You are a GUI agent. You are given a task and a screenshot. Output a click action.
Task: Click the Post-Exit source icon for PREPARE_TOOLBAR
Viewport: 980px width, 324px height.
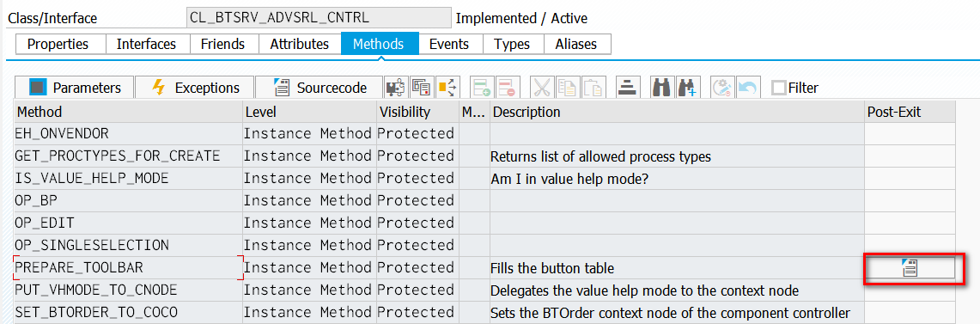[x=910, y=268]
